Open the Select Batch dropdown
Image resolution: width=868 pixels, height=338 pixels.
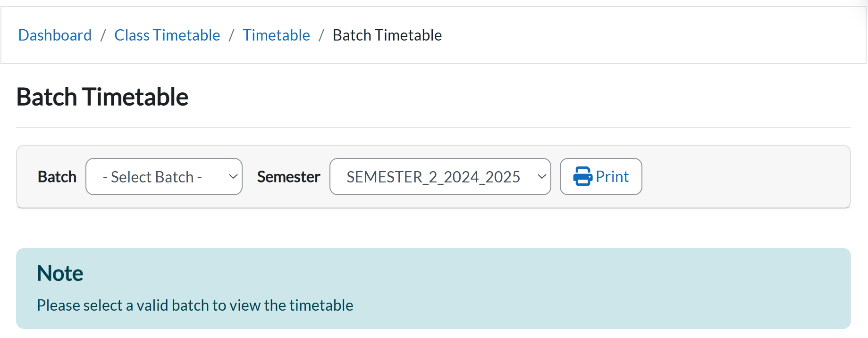[x=164, y=177]
